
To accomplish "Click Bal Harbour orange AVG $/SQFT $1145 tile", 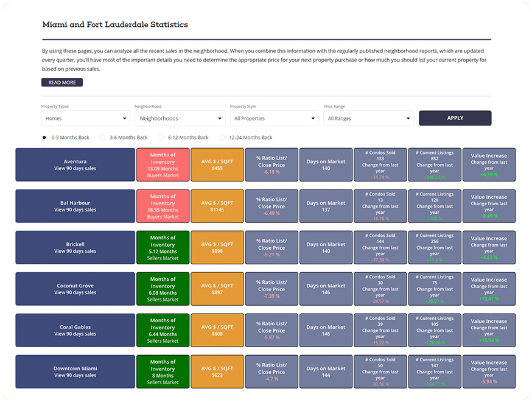I will [x=217, y=206].
